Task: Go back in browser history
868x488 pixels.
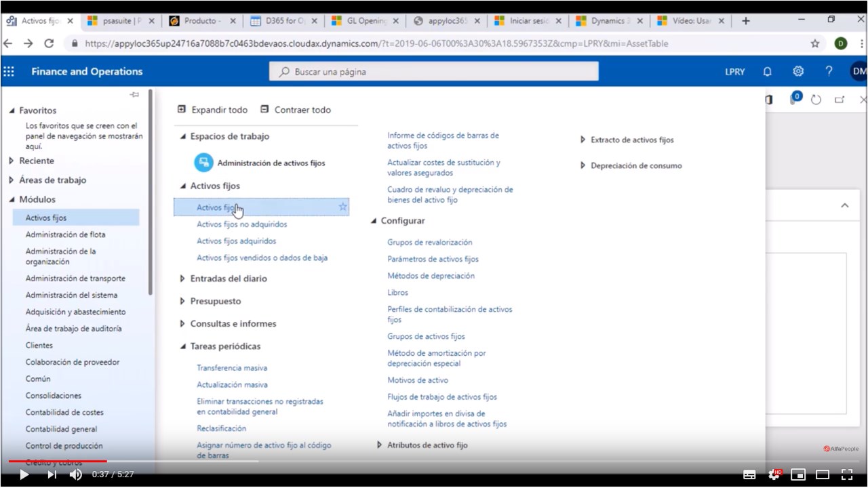Action: pos(8,43)
